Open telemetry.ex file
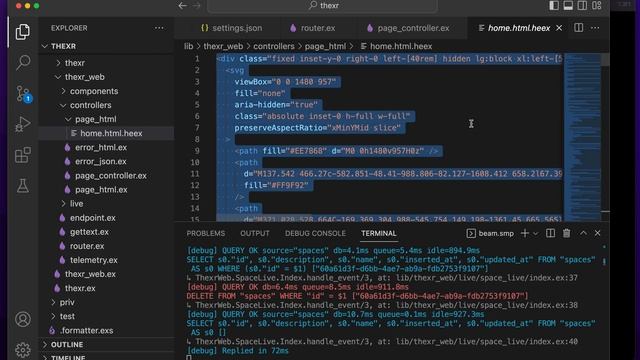The height and width of the screenshot is (360, 640). point(107,260)
